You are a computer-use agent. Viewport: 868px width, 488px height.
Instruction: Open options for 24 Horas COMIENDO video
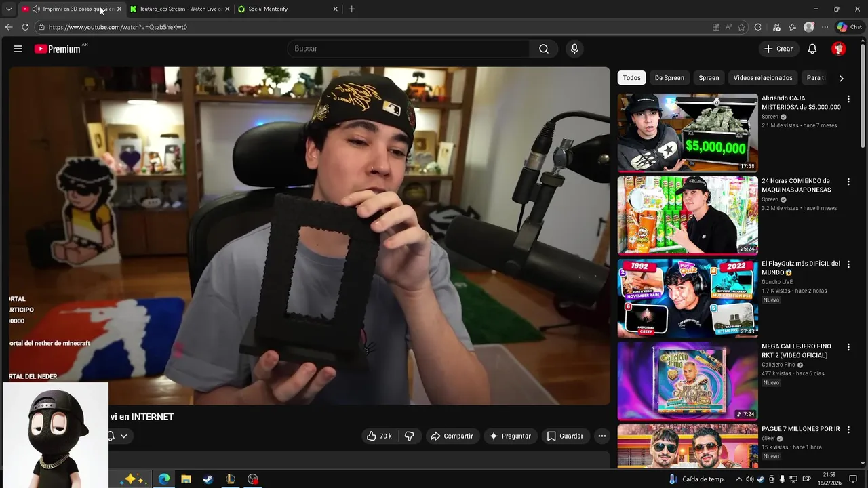[848, 182]
